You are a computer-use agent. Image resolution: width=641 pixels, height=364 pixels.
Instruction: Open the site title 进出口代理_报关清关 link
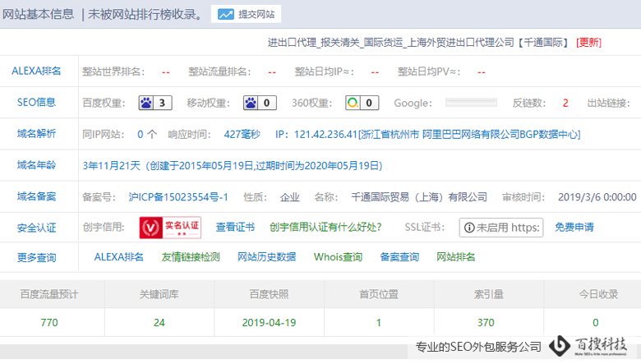tap(418, 43)
